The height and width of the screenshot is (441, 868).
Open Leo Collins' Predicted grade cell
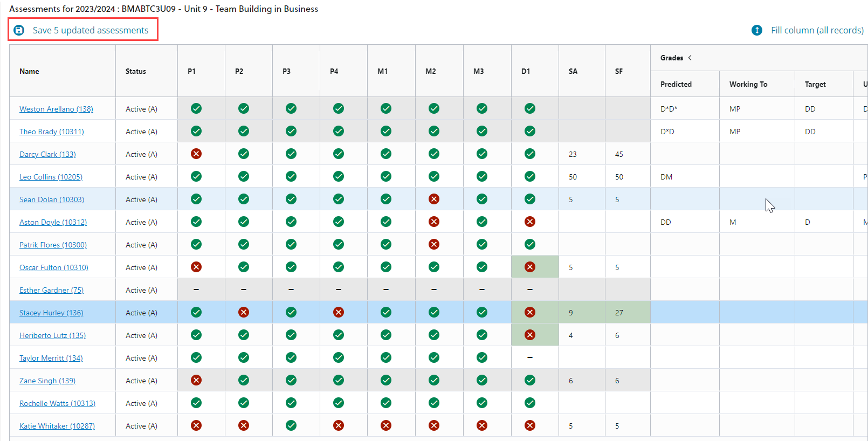tap(684, 177)
